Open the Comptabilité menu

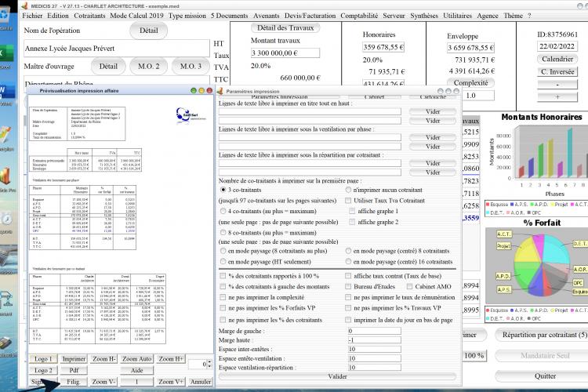click(x=359, y=16)
